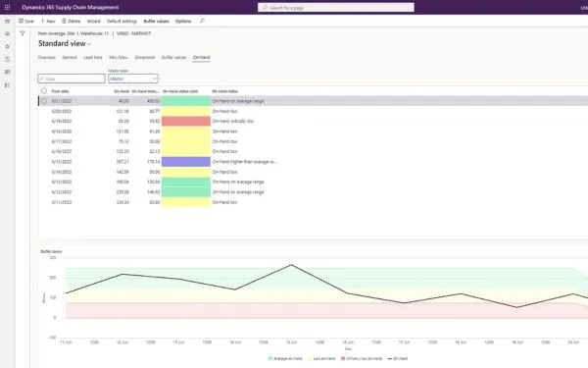
Task: Click the green color cell for 6/13/2022
Action: 186,183
